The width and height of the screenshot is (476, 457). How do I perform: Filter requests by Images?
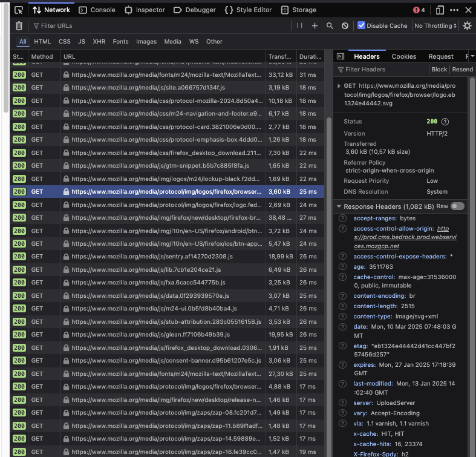[x=146, y=42]
